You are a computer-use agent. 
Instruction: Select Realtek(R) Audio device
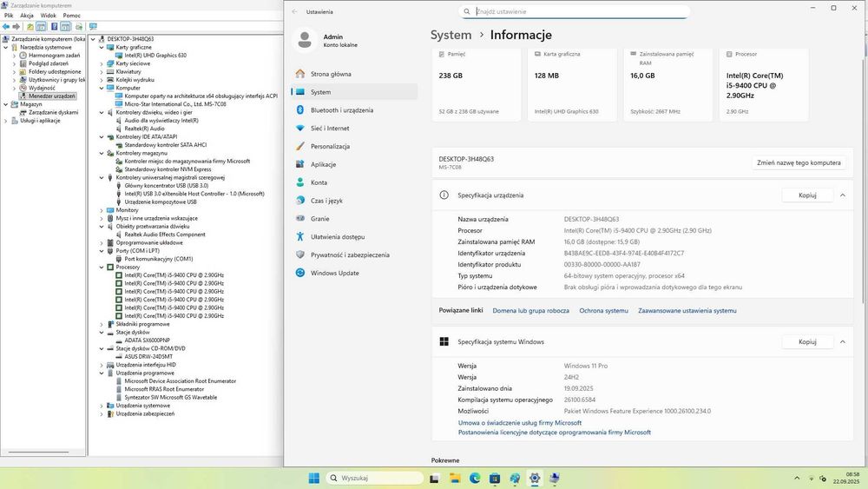click(144, 129)
